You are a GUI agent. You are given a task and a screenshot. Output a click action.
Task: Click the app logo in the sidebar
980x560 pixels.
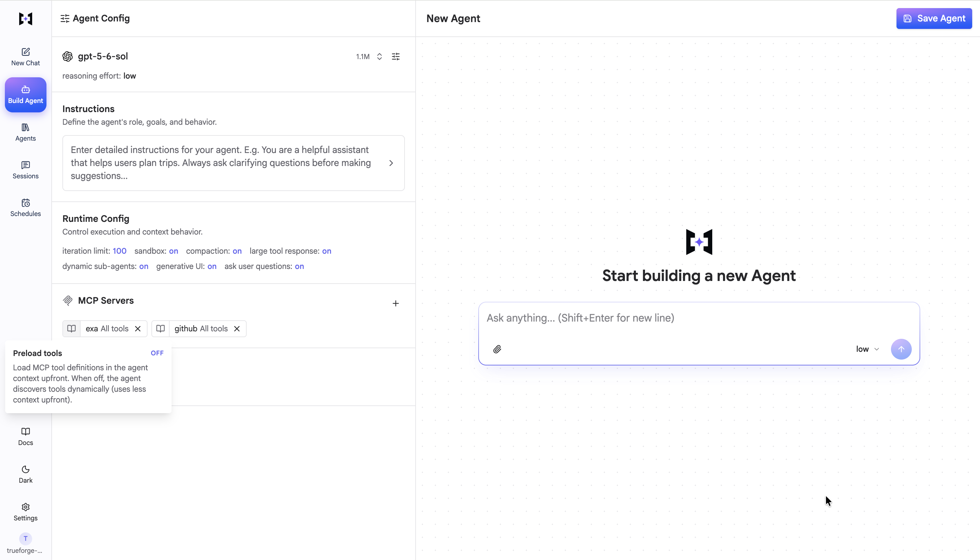pyautogui.click(x=25, y=19)
